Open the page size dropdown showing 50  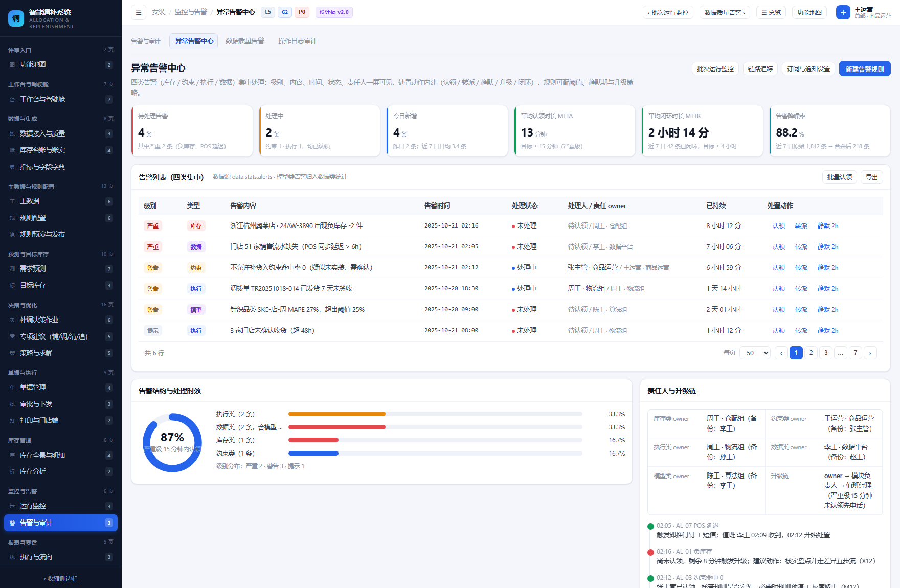[755, 353]
